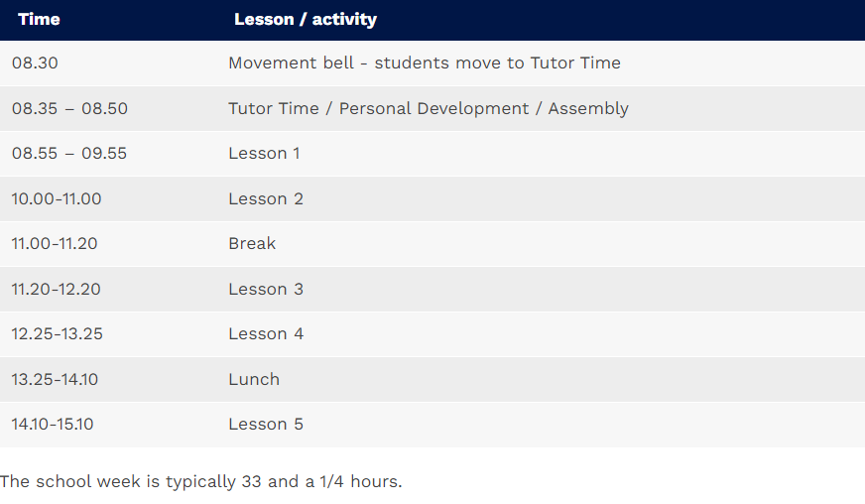Select the Lesson 5 cell

266,424
